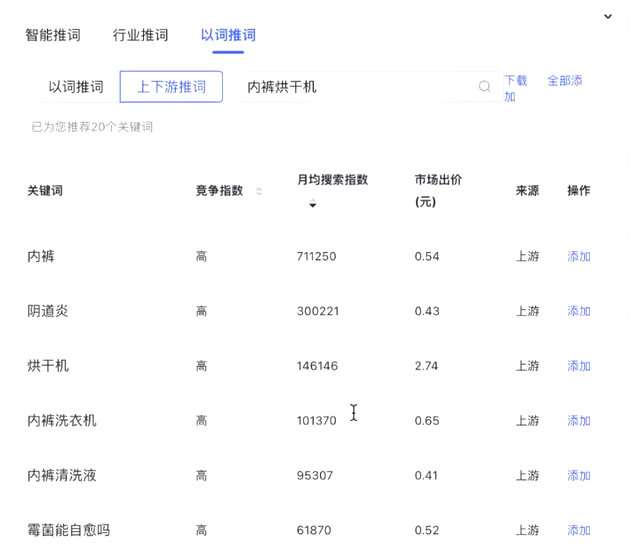The image size is (636, 559).
Task: Click the 竞争指数 column header
Action: [219, 191]
